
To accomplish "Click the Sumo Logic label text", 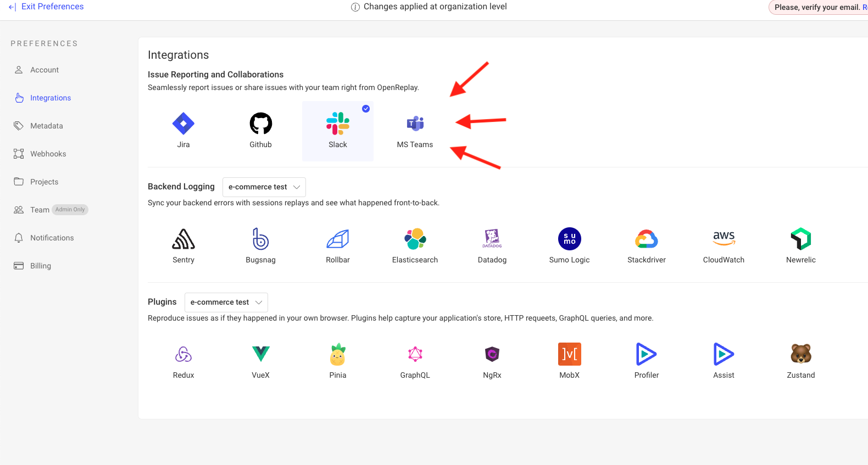I will coord(570,260).
